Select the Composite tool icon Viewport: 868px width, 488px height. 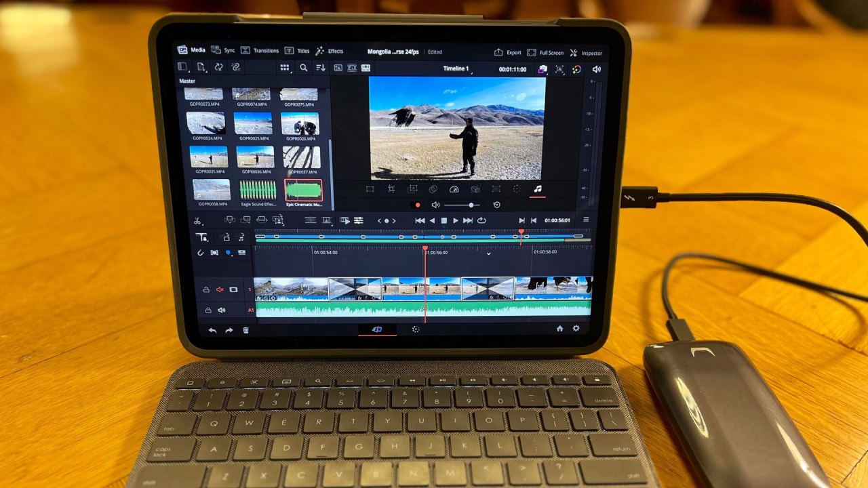[x=433, y=189]
